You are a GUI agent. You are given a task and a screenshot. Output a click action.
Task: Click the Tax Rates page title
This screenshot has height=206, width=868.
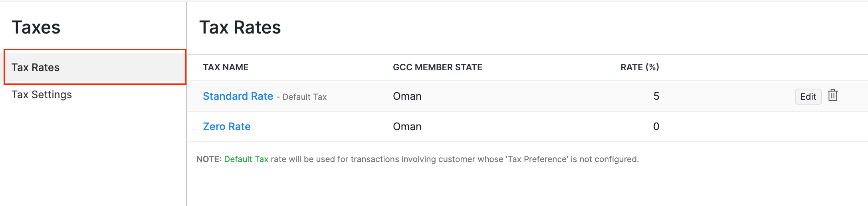coord(240,28)
